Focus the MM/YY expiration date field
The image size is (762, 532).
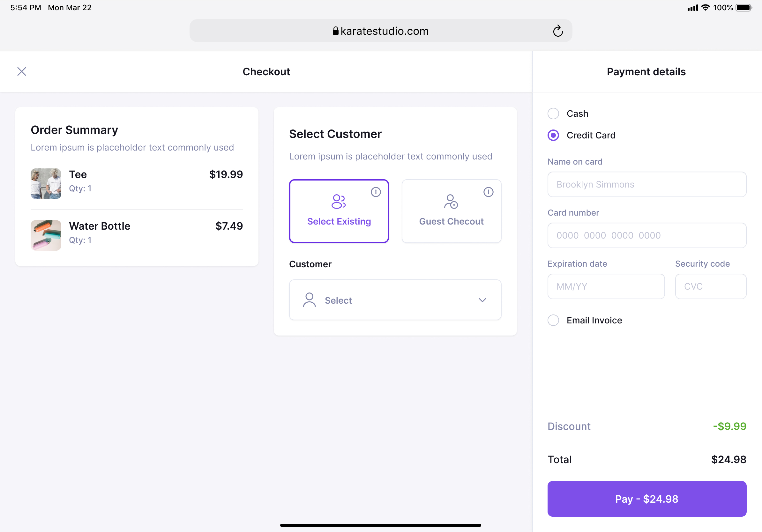pos(606,286)
